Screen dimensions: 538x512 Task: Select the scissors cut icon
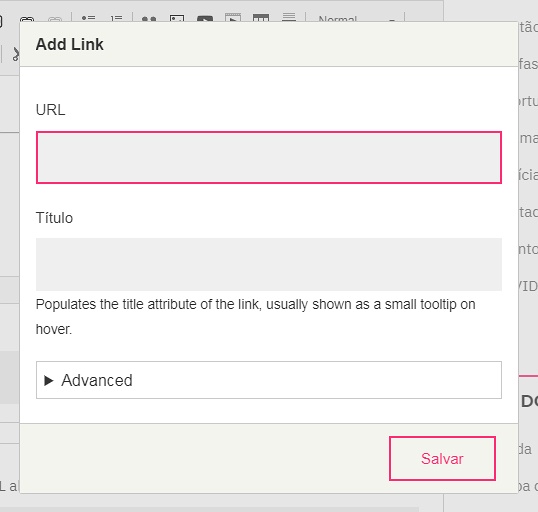(16, 54)
